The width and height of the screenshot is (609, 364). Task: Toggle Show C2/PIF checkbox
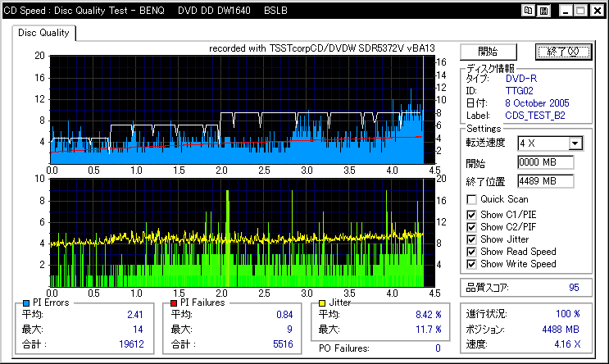tap(471, 227)
